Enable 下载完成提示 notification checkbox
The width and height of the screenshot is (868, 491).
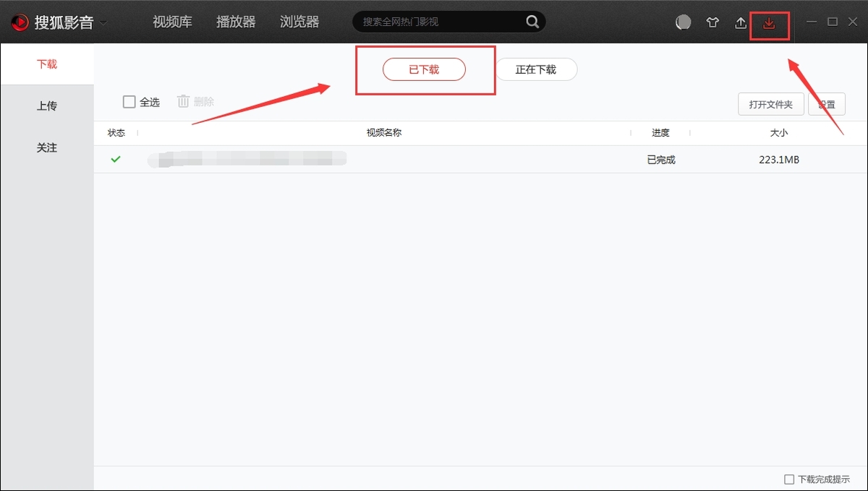tap(788, 479)
